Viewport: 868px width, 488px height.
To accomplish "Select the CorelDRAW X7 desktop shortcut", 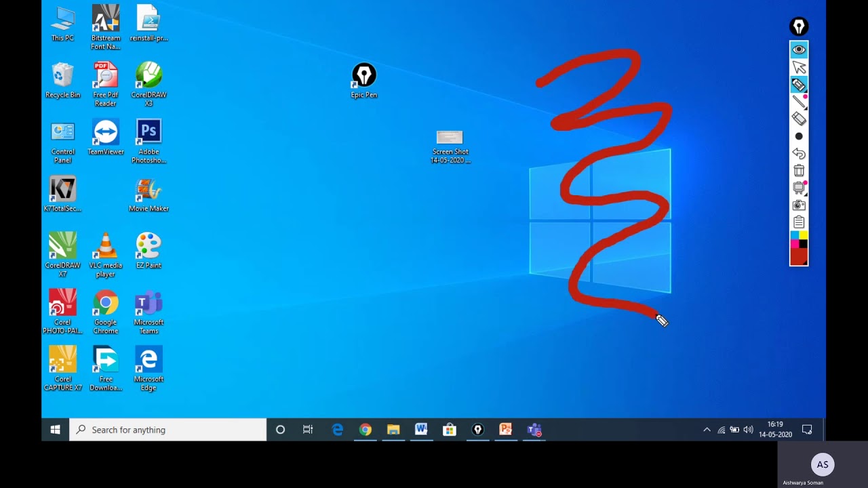I will (62, 255).
